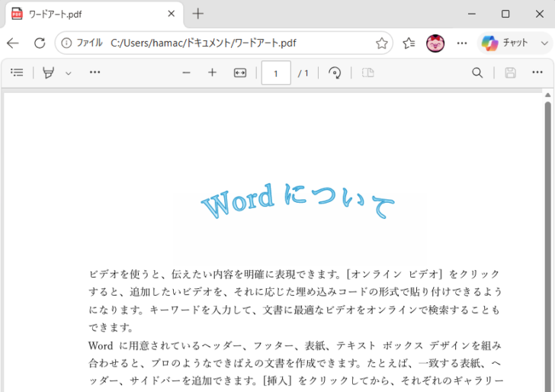Open a new browser tab

(198, 14)
